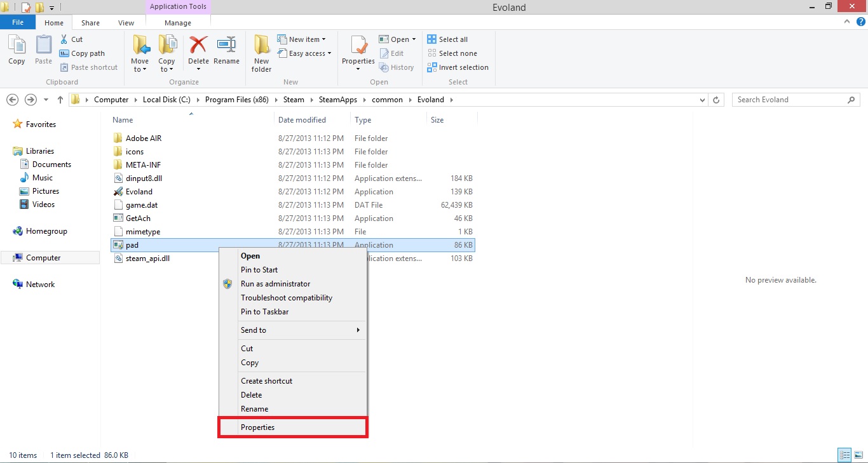The width and height of the screenshot is (868, 463).
Task: Open the Recent locations dropdown arrow
Action: tap(46, 100)
